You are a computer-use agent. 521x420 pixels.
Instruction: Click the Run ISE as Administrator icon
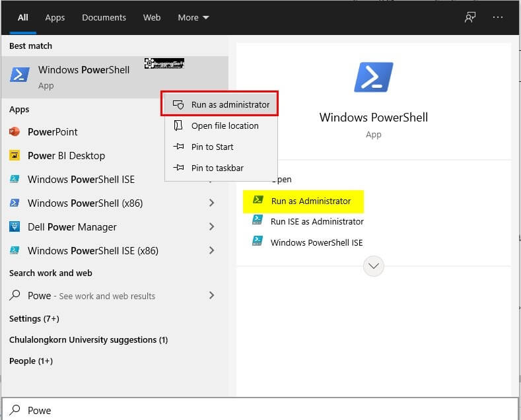[258, 220]
